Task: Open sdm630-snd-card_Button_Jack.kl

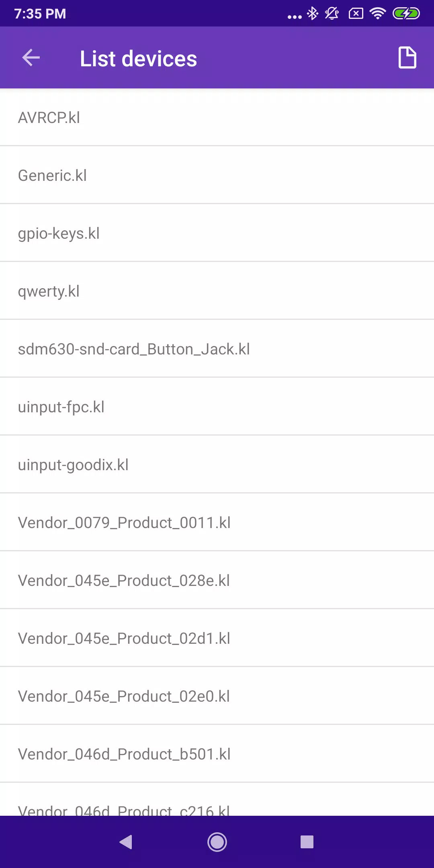Action: [x=217, y=349]
